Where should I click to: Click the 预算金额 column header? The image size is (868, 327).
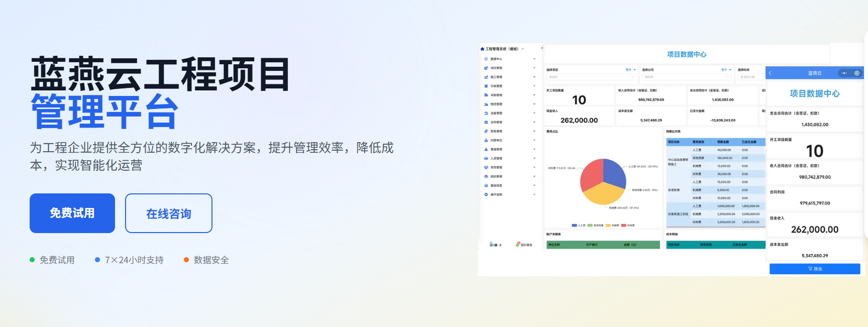pyautogui.click(x=723, y=142)
